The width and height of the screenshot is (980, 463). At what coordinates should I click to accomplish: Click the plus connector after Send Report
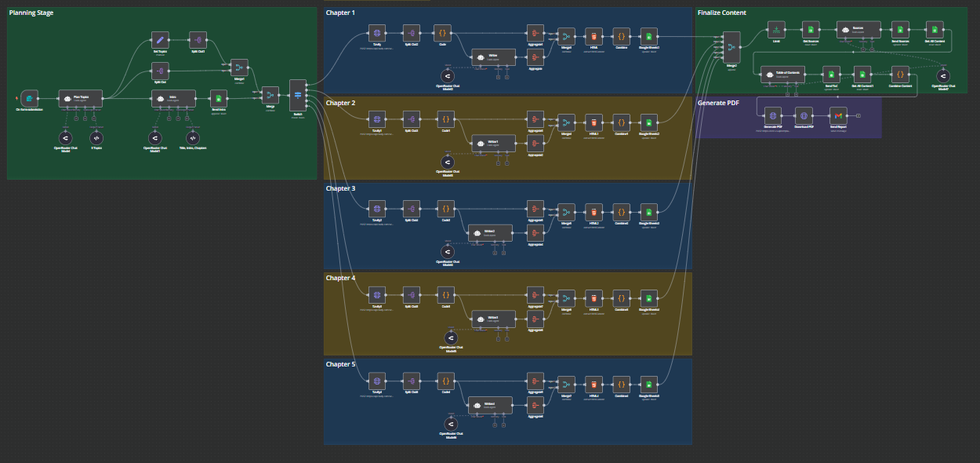859,115
